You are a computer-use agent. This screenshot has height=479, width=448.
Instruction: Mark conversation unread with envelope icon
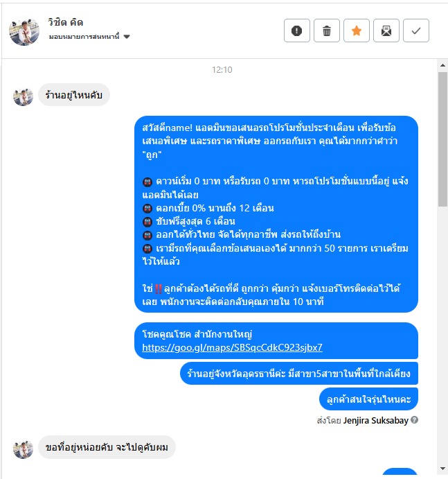(386, 31)
